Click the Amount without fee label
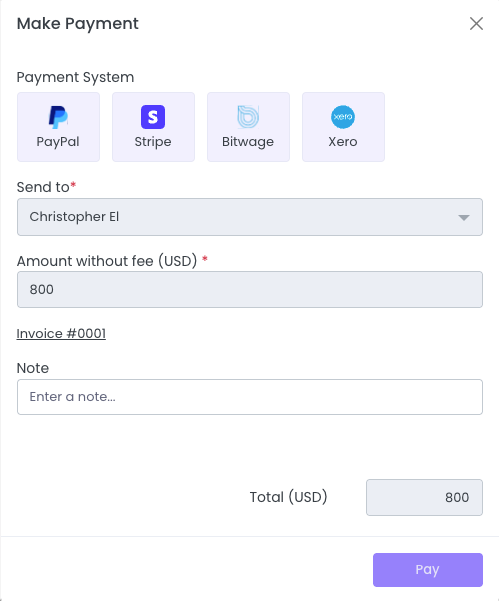The height and width of the screenshot is (601, 499). pyautogui.click(x=107, y=261)
